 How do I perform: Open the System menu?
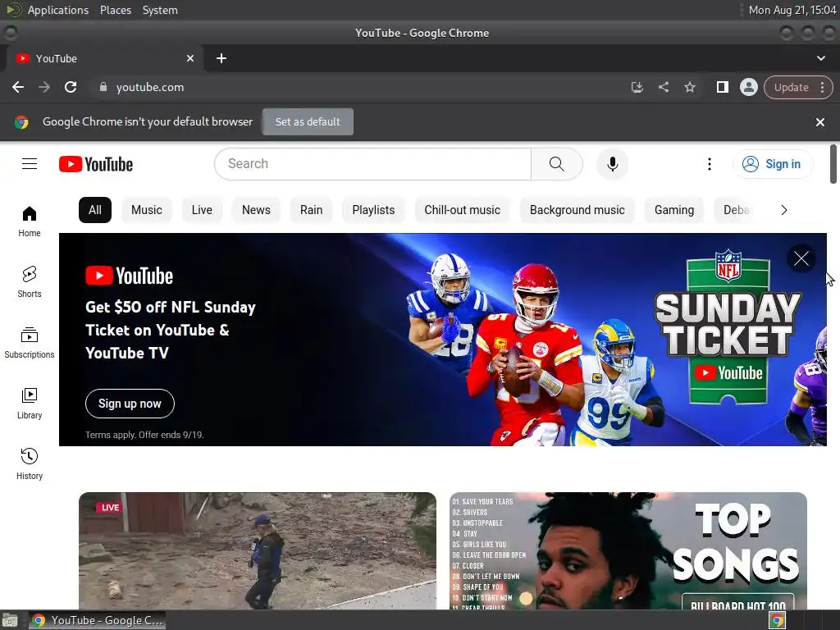160,10
